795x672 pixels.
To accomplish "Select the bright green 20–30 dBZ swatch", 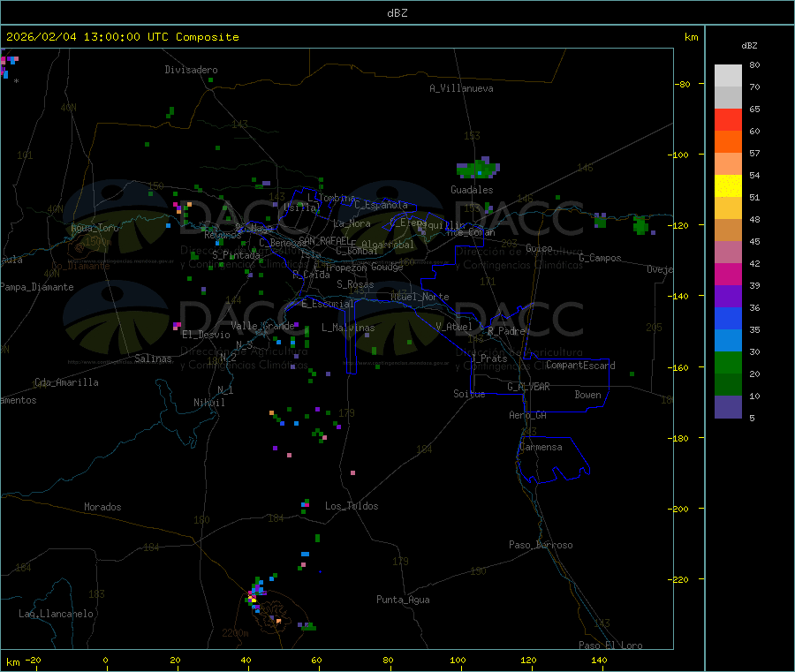I will pos(728,363).
